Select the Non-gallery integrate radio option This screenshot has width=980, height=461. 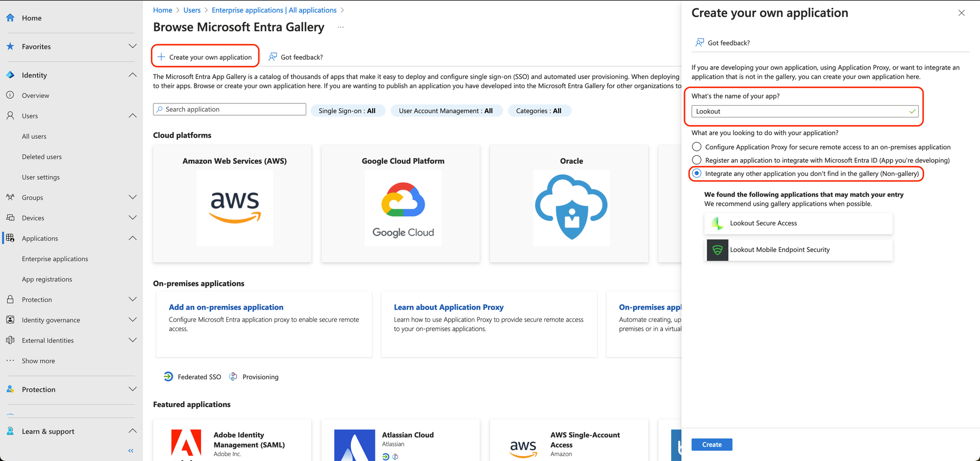(x=696, y=173)
